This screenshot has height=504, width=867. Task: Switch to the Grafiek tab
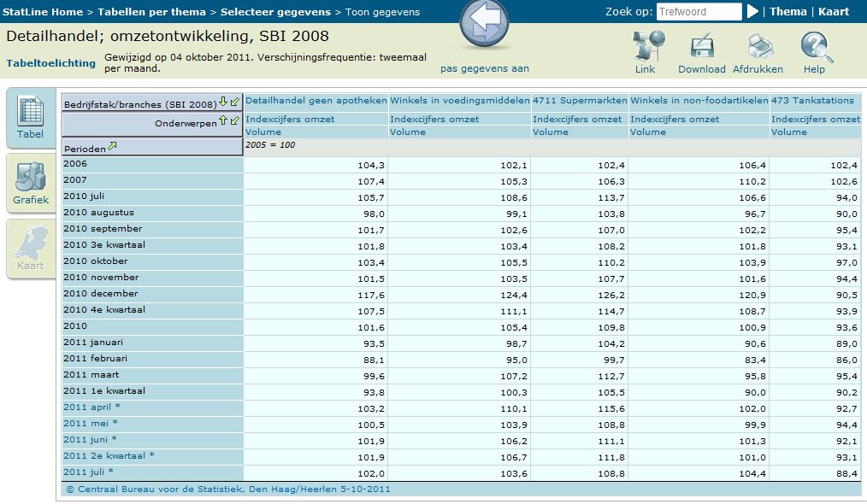pyautogui.click(x=31, y=185)
